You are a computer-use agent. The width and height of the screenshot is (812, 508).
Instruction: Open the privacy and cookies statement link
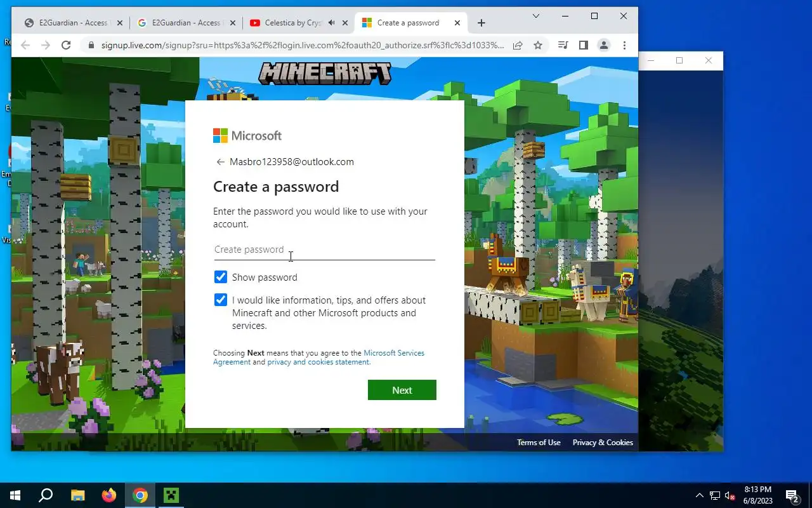click(318, 362)
